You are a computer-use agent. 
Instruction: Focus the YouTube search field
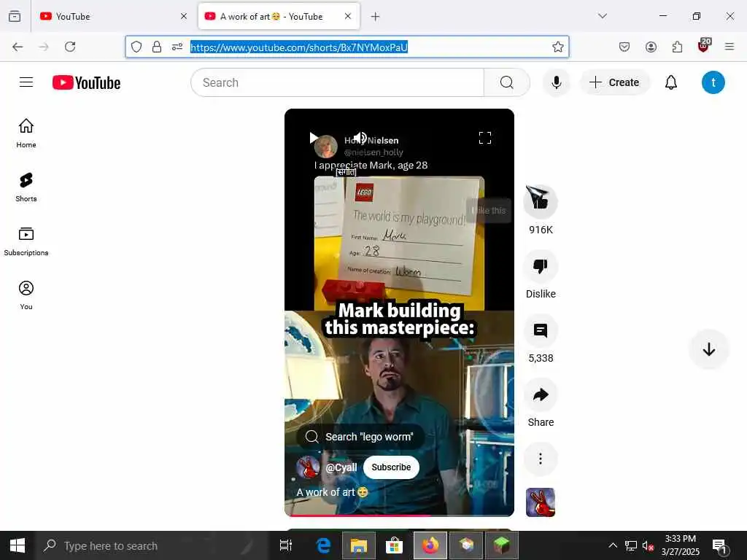(x=337, y=82)
